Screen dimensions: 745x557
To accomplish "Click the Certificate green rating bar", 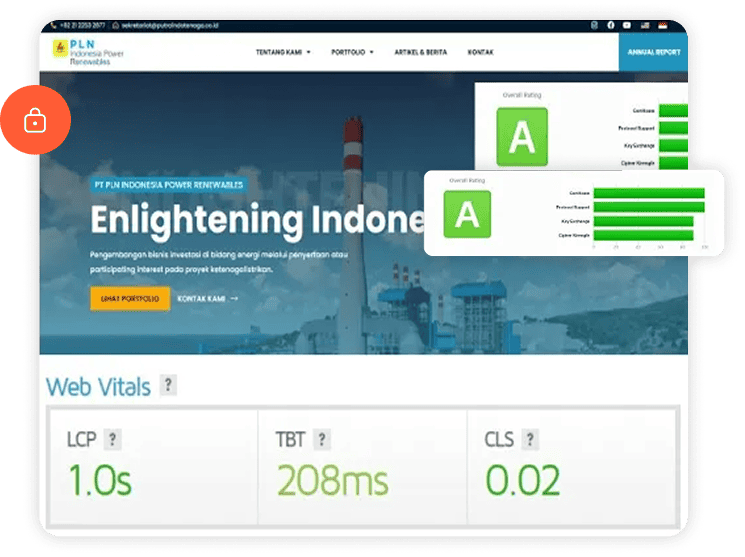I will click(648, 193).
